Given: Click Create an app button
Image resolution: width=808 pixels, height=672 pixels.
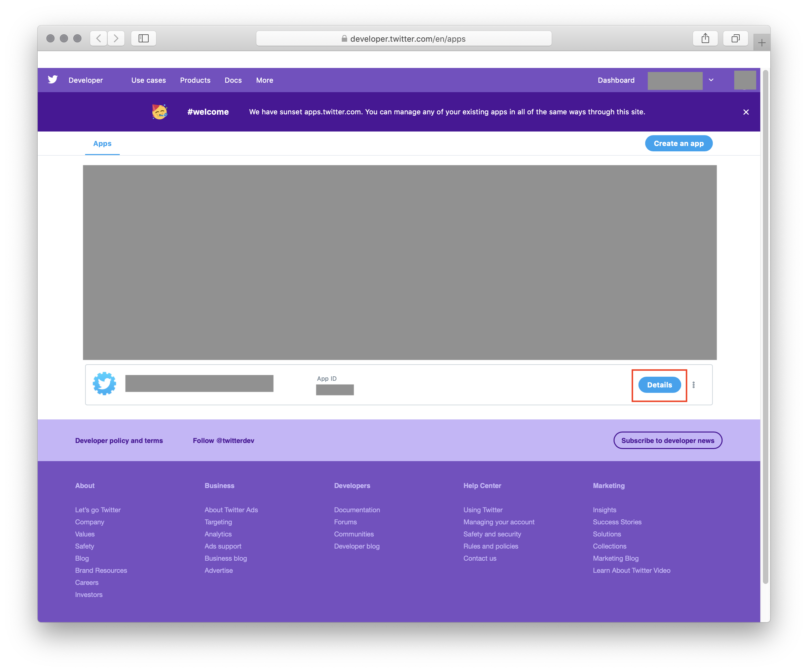Looking at the screenshot, I should coord(679,143).
